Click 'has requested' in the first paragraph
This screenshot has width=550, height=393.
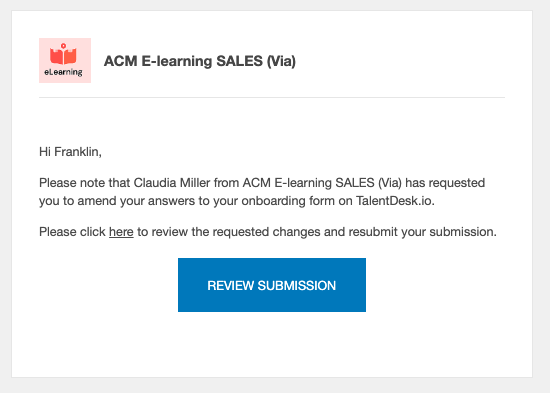[x=445, y=183]
